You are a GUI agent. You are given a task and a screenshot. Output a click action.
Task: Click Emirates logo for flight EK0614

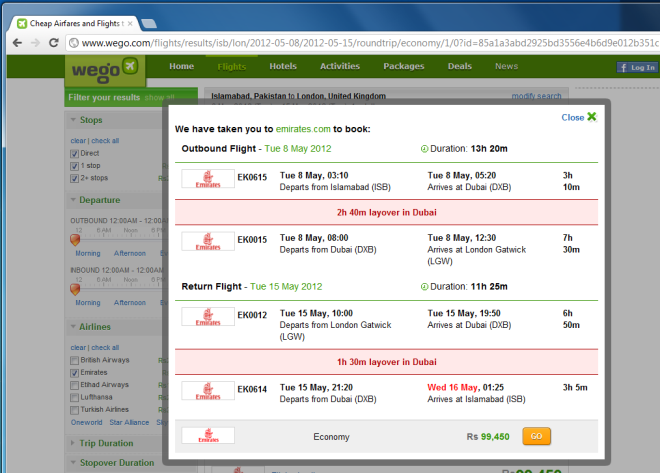[x=208, y=391]
